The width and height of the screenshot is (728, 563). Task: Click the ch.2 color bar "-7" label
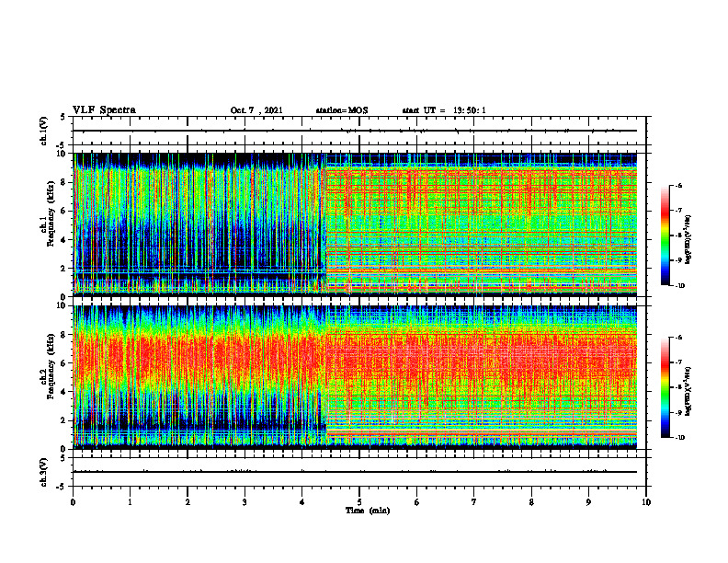[x=678, y=362]
